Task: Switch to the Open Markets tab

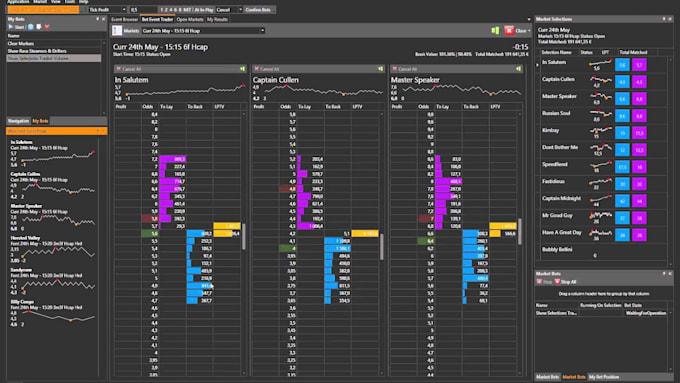Action: [190, 20]
